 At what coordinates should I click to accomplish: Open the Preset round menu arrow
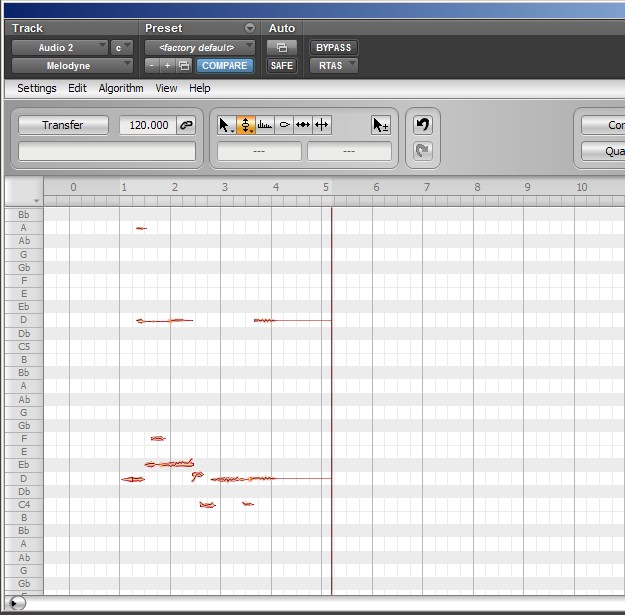[x=250, y=28]
